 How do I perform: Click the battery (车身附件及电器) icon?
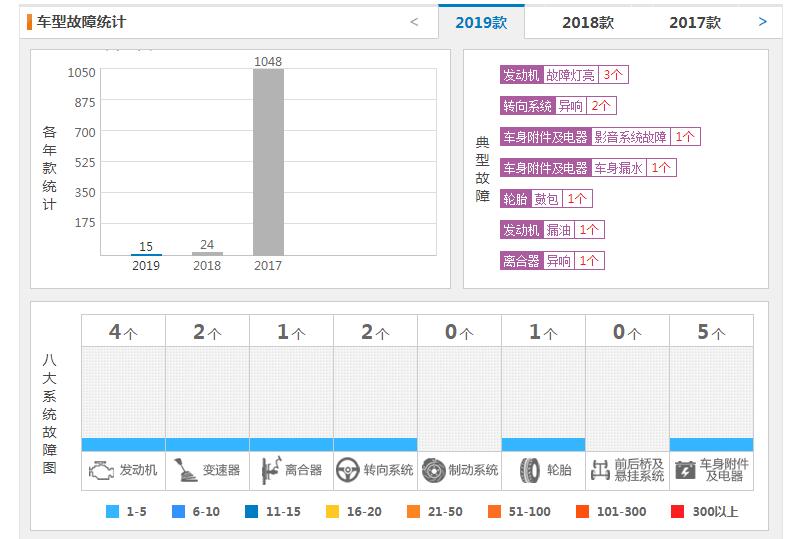[685, 471]
